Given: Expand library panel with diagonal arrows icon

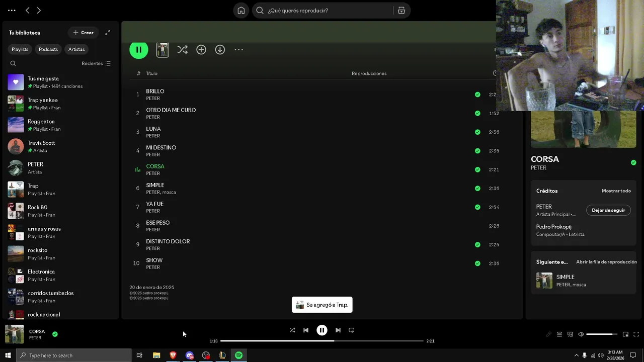Looking at the screenshot, I should click(x=107, y=33).
